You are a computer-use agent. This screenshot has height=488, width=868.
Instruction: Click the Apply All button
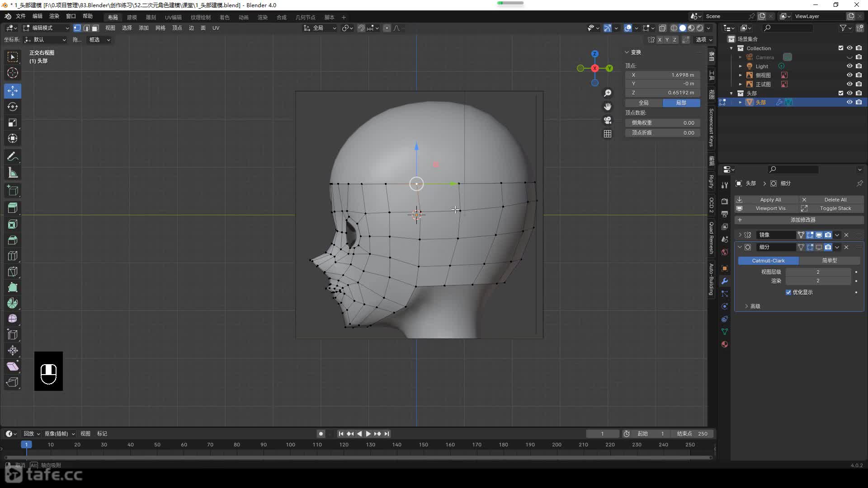(x=767, y=200)
